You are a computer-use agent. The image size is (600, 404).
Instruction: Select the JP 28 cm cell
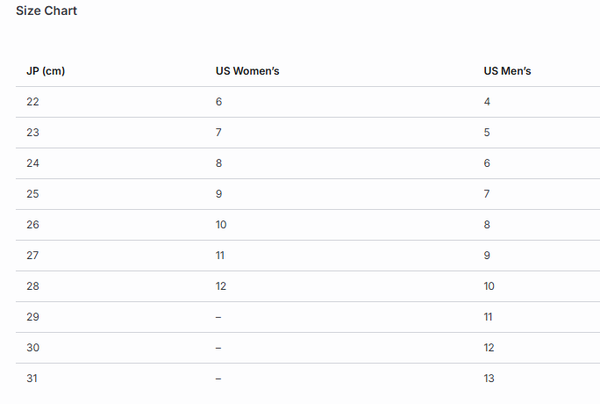pyautogui.click(x=33, y=287)
